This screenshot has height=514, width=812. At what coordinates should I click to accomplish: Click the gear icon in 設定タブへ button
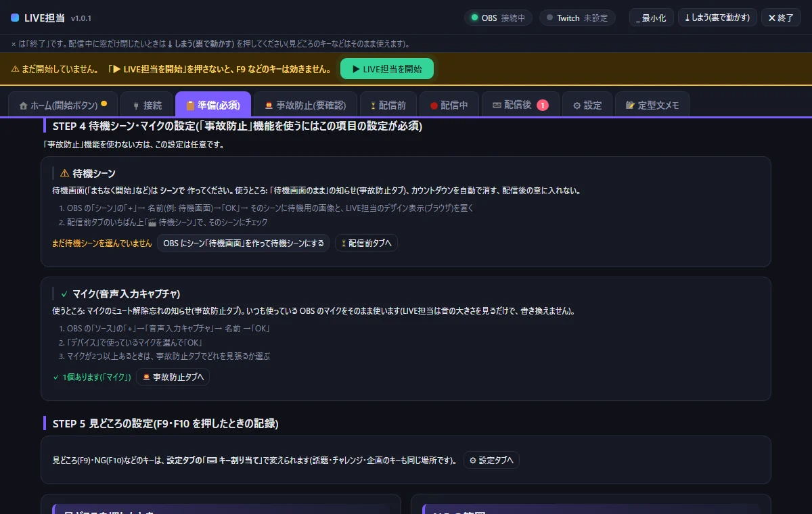pyautogui.click(x=473, y=460)
